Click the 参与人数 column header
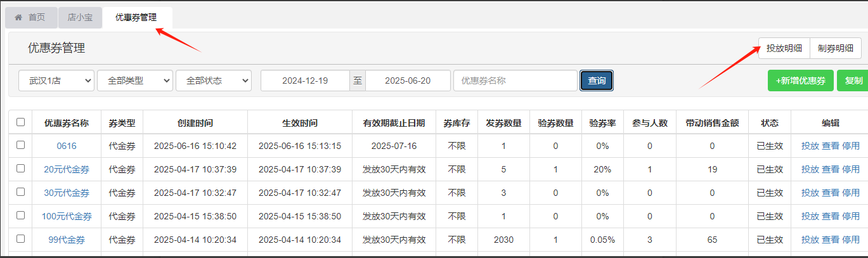 pos(649,123)
